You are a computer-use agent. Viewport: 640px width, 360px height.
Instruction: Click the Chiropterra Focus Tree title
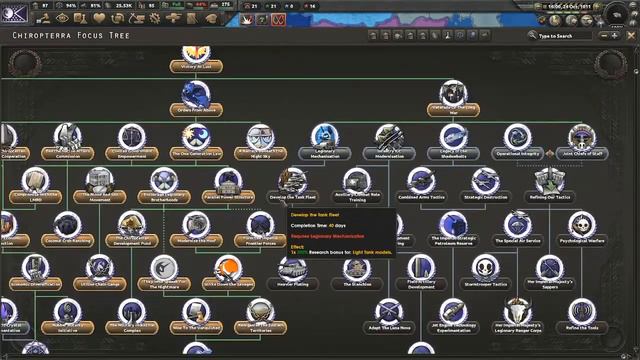71,36
